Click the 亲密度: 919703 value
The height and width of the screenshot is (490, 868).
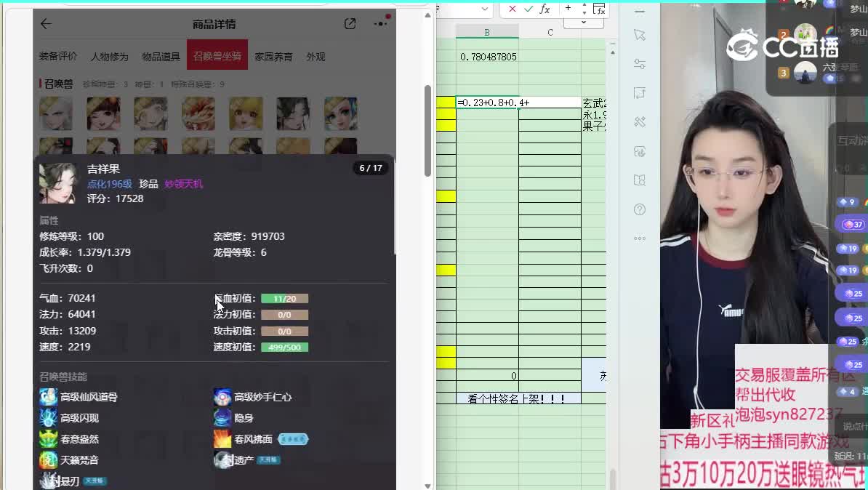tap(249, 236)
